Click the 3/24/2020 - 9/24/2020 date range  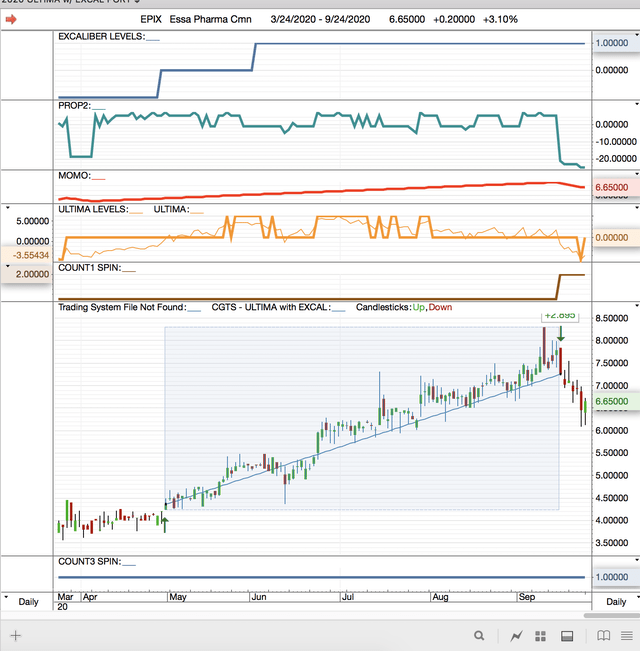click(320, 19)
